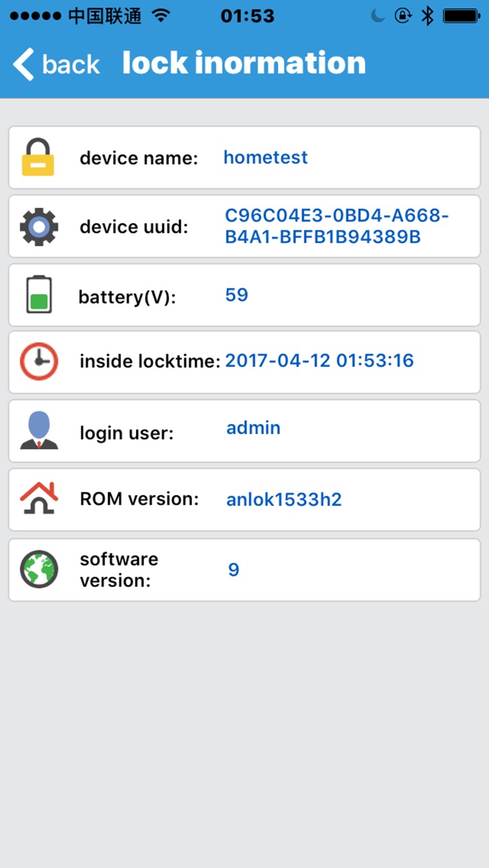The image size is (489, 868).
Task: Click the yellow padlock icon
Action: [38, 157]
